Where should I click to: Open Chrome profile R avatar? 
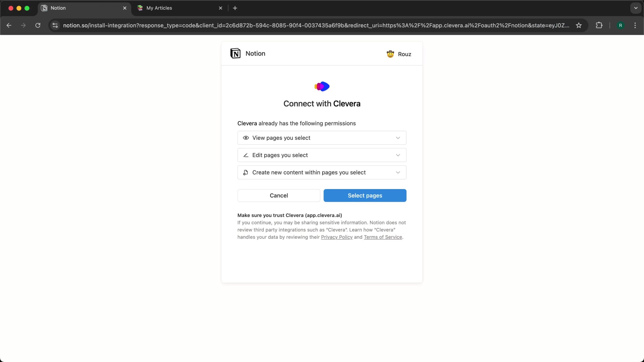coord(620,25)
